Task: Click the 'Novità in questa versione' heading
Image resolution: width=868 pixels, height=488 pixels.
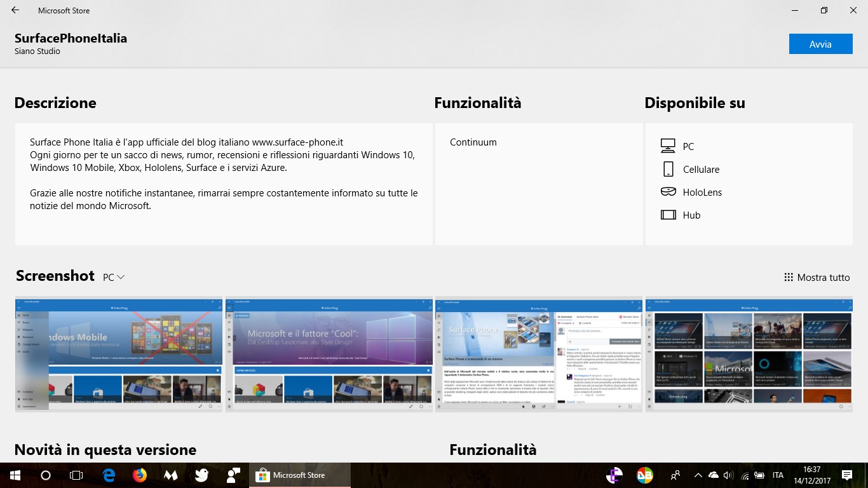Action: (105, 450)
